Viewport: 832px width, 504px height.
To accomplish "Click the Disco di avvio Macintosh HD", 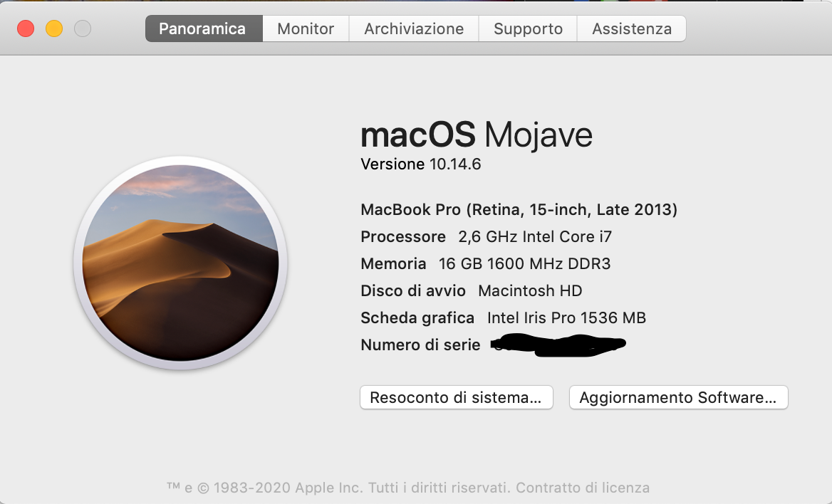I will 530,290.
